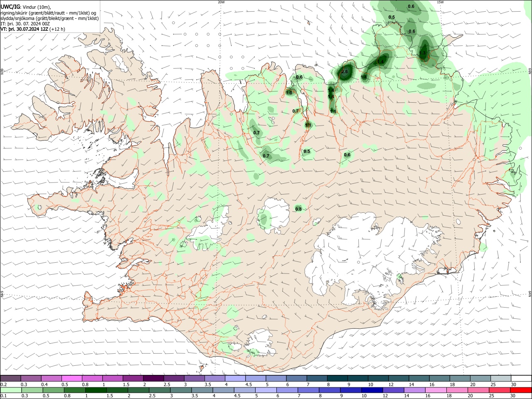Click the 20W longitude label
This screenshot has height=399, width=532.
coord(221,2)
